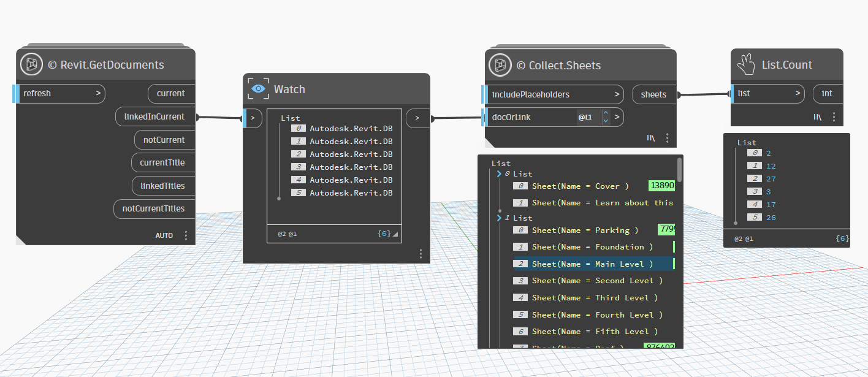
Task: Click count value 27 in List.Count output
Action: click(771, 179)
